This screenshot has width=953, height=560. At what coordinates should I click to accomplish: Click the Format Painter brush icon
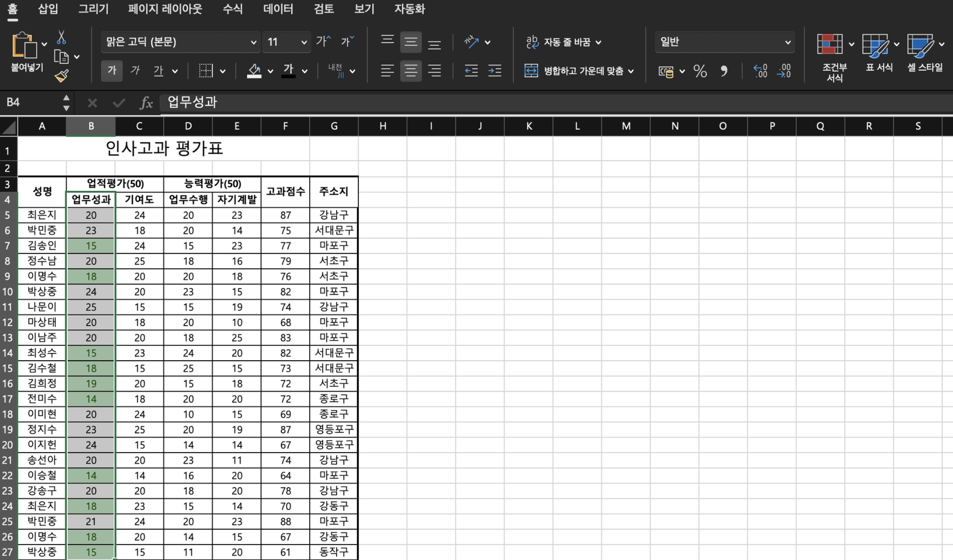pos(61,76)
